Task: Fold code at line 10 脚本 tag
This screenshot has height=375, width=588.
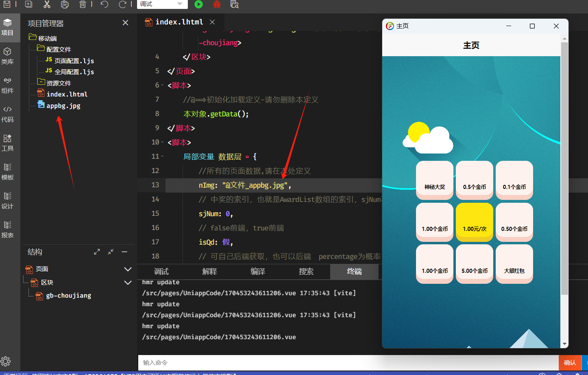Action: coord(163,143)
